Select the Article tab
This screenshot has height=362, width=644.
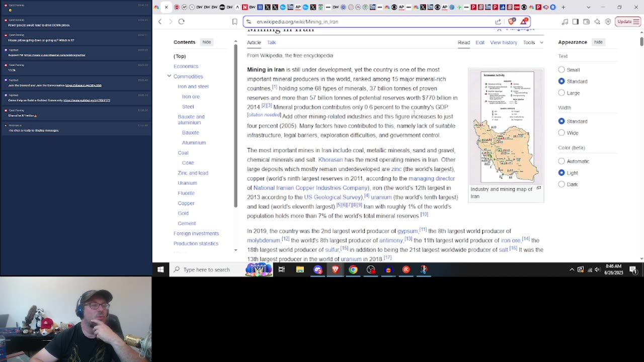click(x=254, y=42)
